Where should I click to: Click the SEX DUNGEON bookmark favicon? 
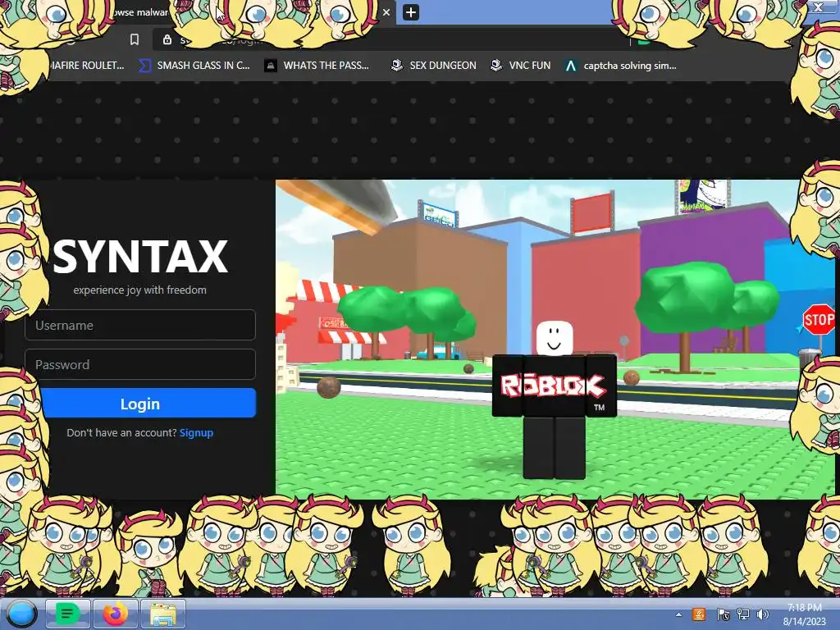(x=397, y=66)
